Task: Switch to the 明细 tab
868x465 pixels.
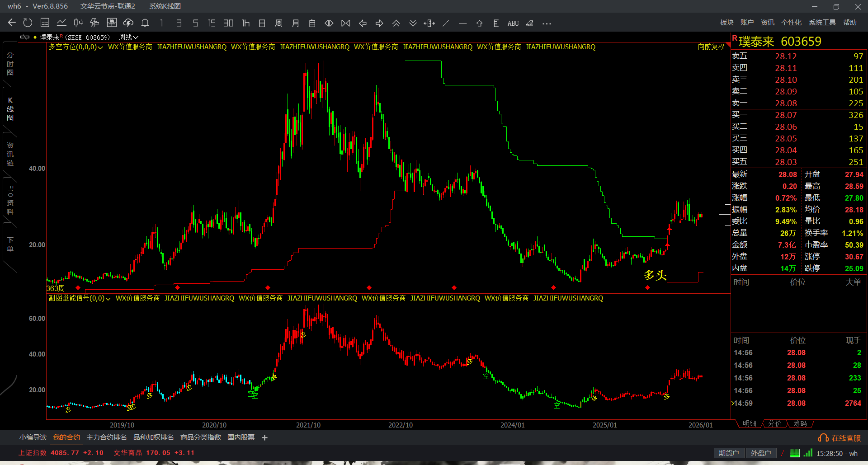Action: pos(750,423)
